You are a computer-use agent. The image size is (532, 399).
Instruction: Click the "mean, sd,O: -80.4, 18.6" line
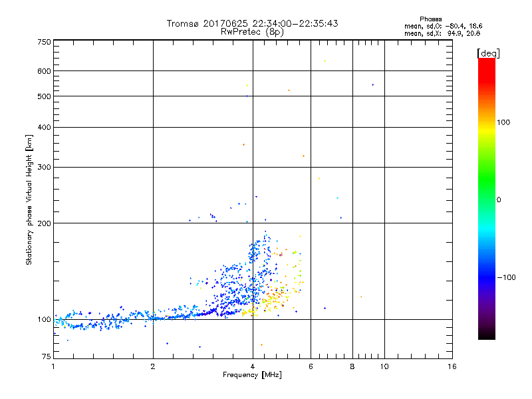[x=443, y=26]
